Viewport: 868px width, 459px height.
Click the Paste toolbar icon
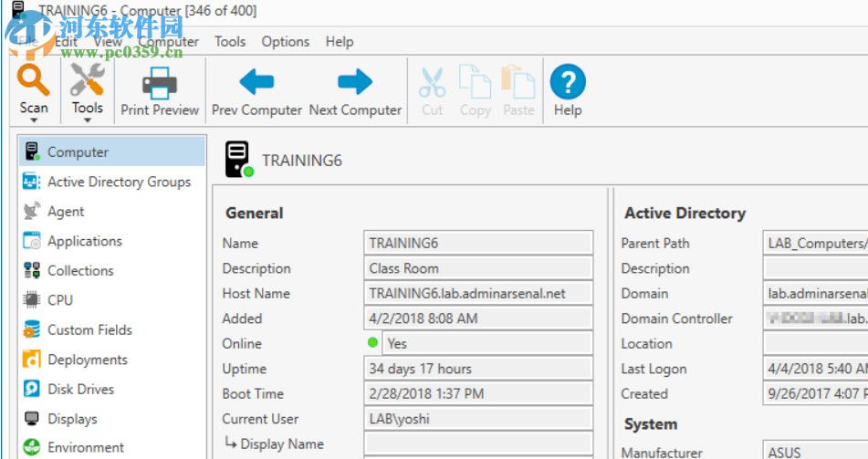click(x=518, y=82)
